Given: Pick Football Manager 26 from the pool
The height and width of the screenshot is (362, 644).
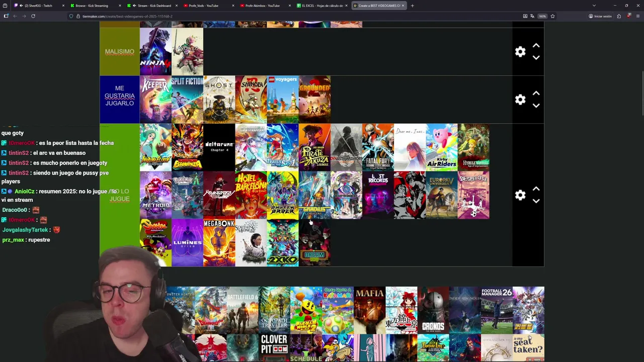Looking at the screenshot, I should click(497, 310).
